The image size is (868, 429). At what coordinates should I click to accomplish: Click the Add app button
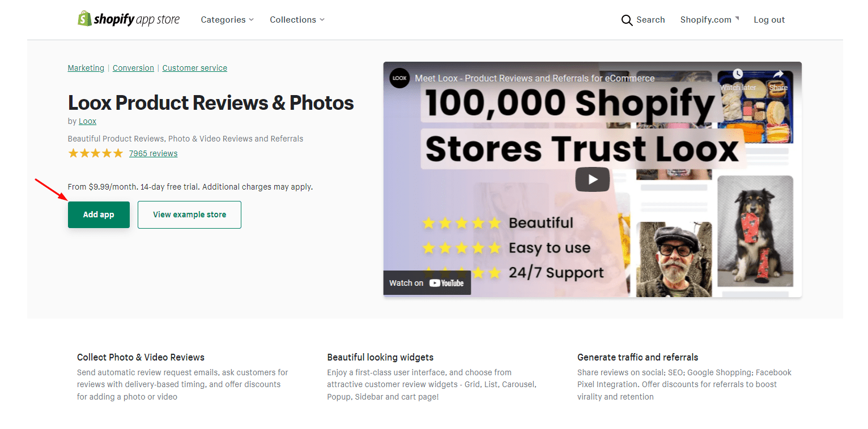coord(99,215)
